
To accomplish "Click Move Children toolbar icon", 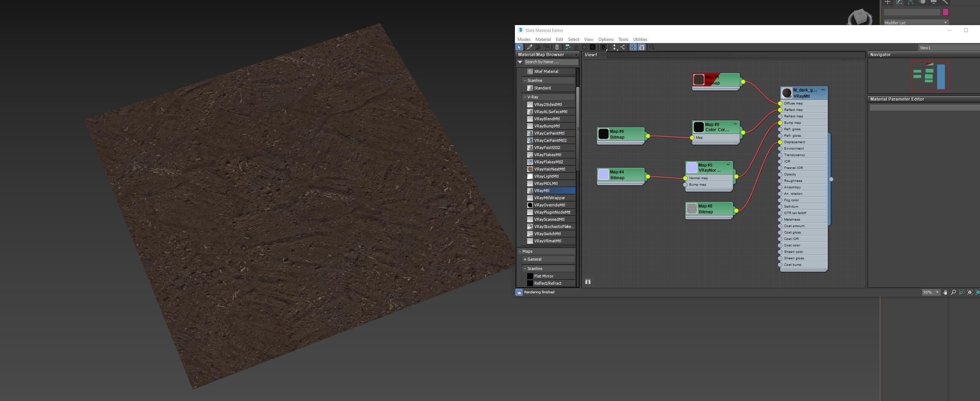I will pyautogui.click(x=567, y=47).
